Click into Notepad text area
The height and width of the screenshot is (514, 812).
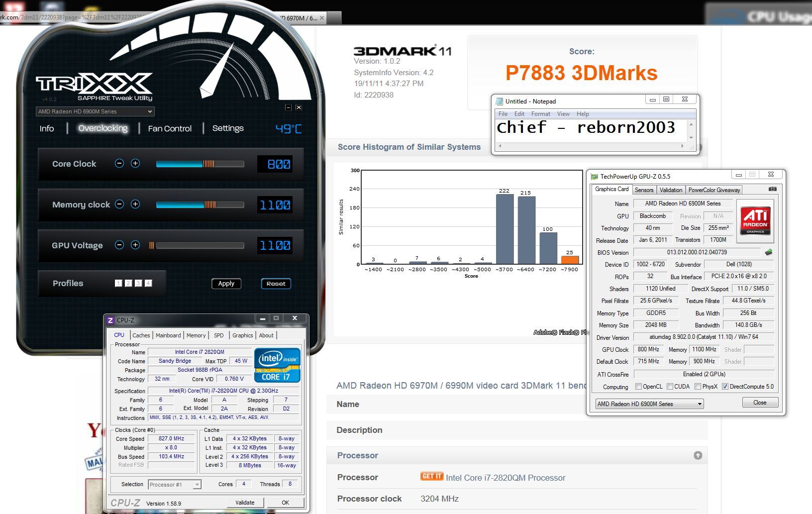point(592,131)
